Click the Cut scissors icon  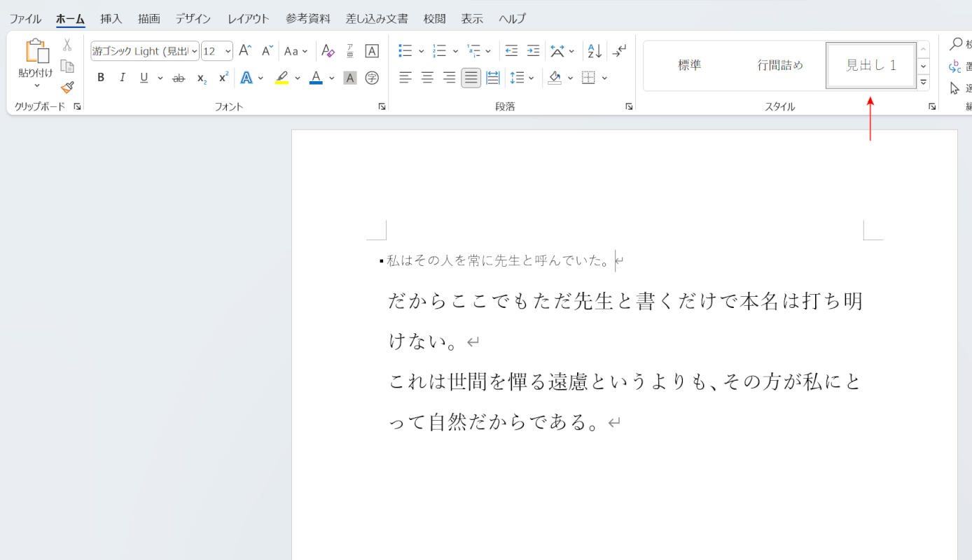[67, 45]
